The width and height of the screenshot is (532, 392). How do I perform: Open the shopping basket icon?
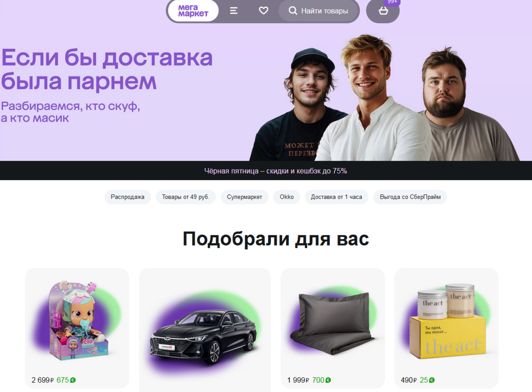point(384,11)
